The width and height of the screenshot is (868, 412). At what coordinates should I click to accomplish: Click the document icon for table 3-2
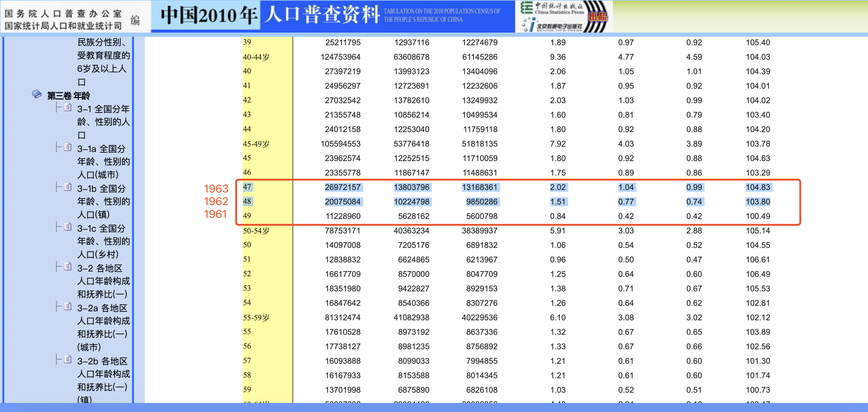[68, 266]
